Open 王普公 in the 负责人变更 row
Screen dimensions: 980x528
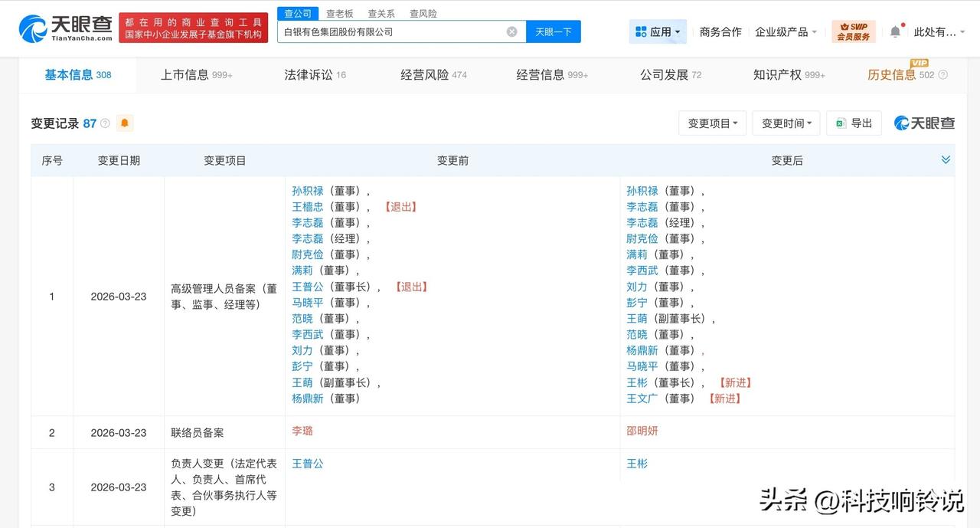click(308, 464)
